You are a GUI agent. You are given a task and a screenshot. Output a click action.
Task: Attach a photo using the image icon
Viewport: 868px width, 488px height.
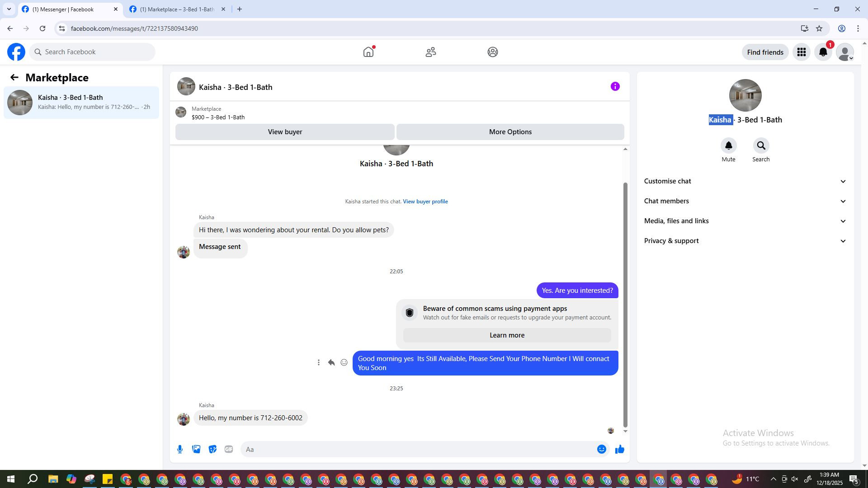point(196,449)
